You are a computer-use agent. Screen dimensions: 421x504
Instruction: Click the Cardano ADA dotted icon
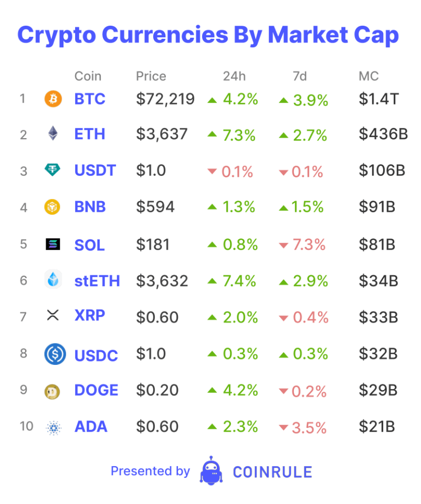pos(54,428)
